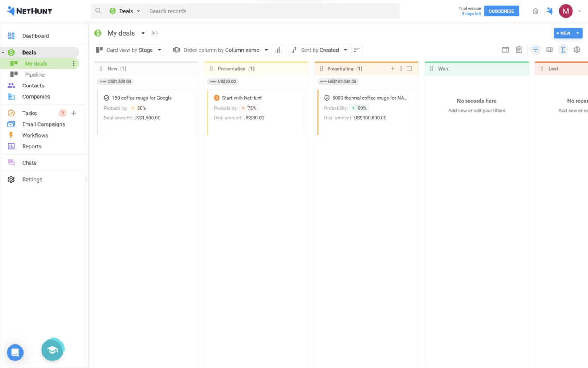Open the Dashboard icon in sidebar
Screen dimensions: 588x368
11,36
